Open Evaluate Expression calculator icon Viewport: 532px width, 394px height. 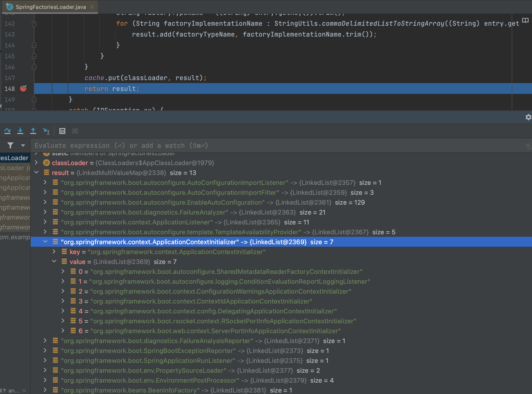62,131
